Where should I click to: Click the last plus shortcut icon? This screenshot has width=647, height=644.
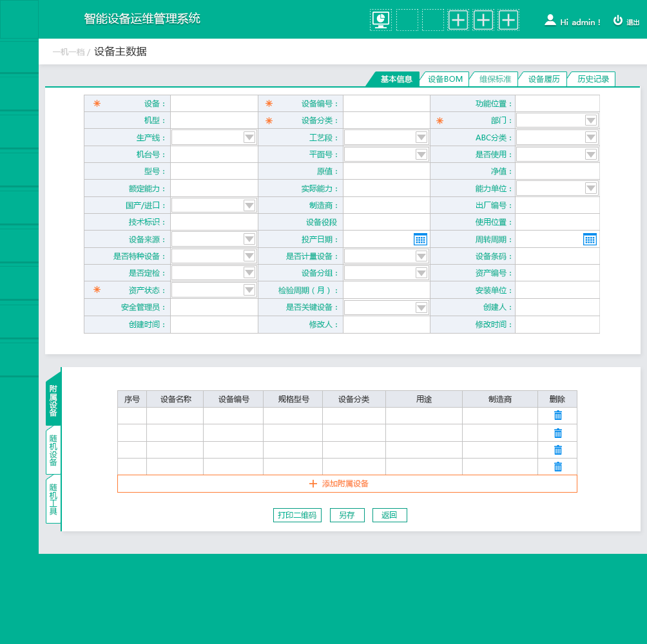pos(508,20)
